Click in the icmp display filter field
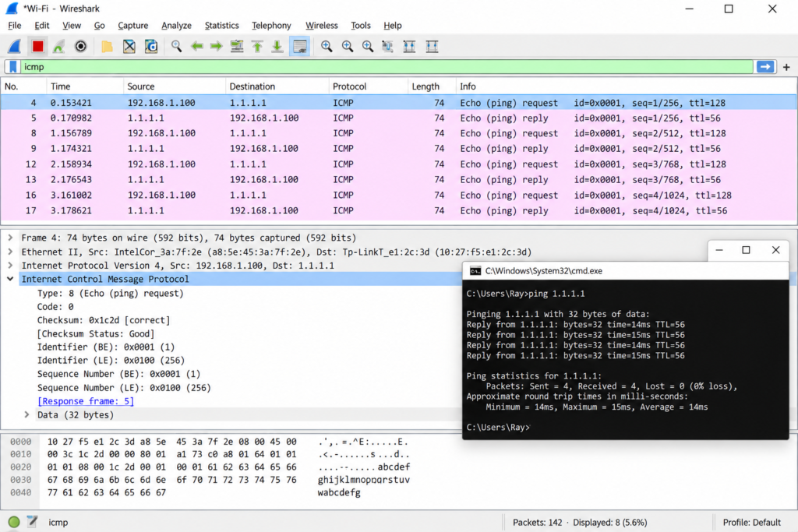Viewport: 798px width, 532px height. click(x=387, y=67)
